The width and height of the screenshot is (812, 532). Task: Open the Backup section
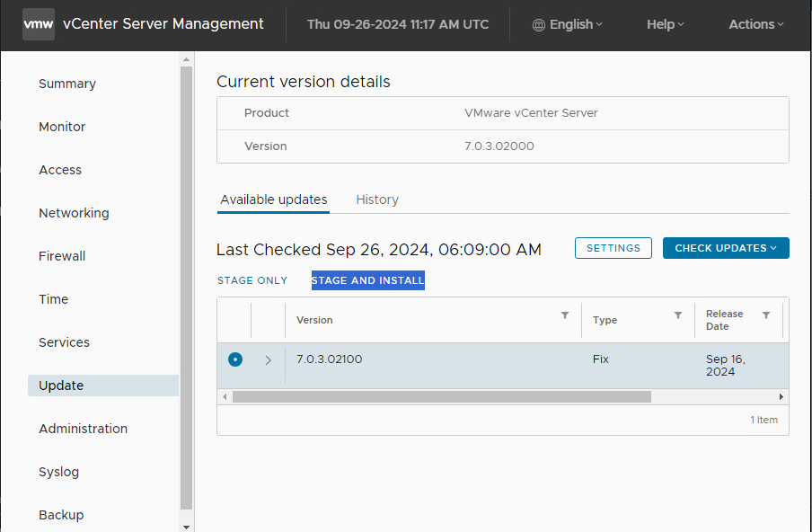[x=61, y=515]
